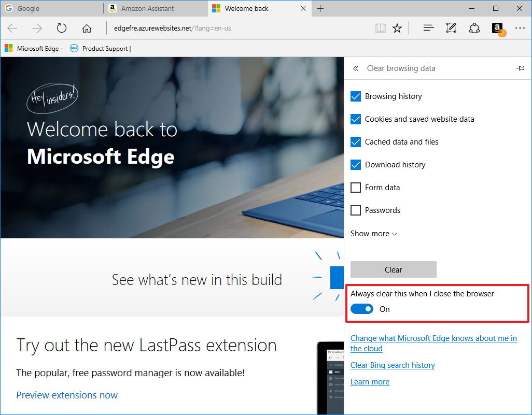Uncheck Cookies and saved website data
The height and width of the screenshot is (415, 532).
pos(356,119)
